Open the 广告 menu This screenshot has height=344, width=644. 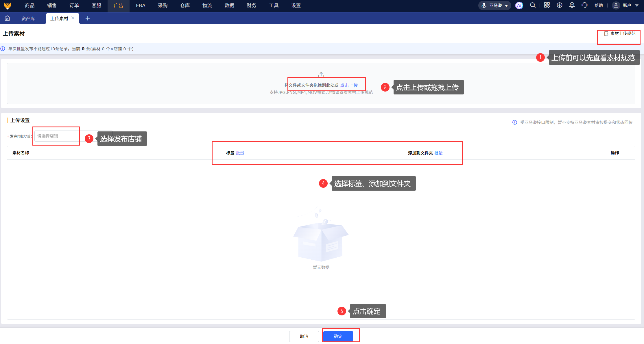pyautogui.click(x=118, y=5)
